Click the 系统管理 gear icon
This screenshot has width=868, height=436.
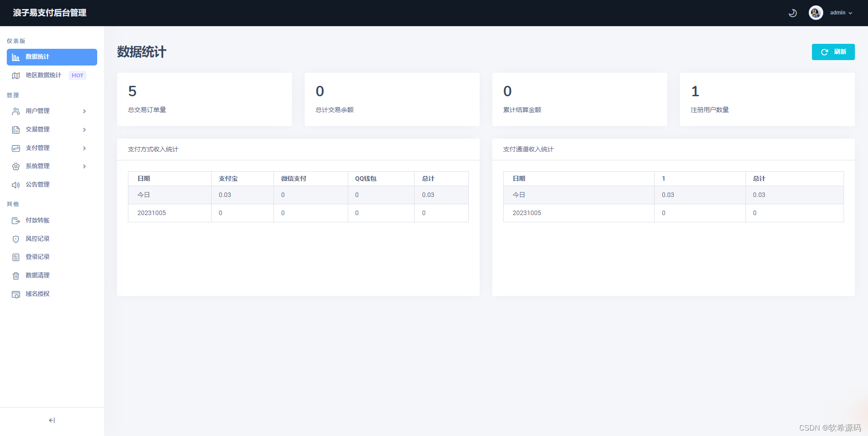point(16,166)
